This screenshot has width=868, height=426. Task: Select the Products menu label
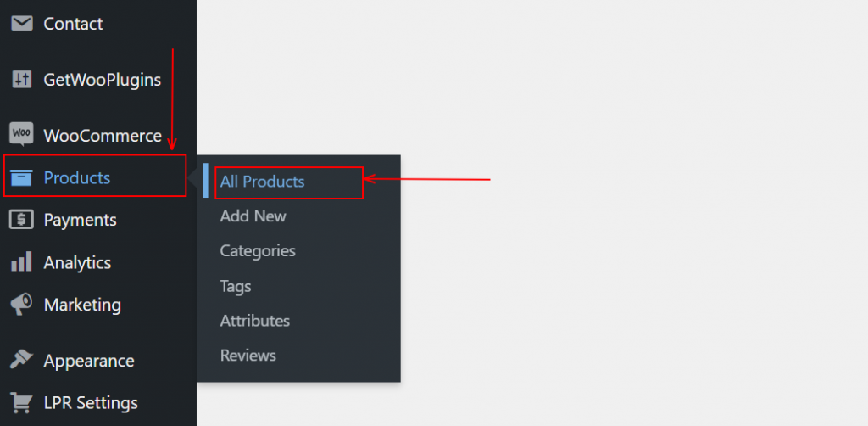[x=77, y=178]
